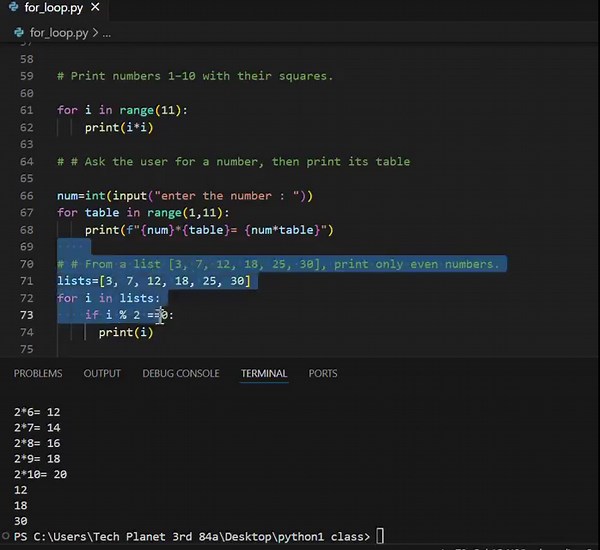Click the 'print(i*i)' code line
This screenshot has height=550, width=600.
[x=119, y=127]
